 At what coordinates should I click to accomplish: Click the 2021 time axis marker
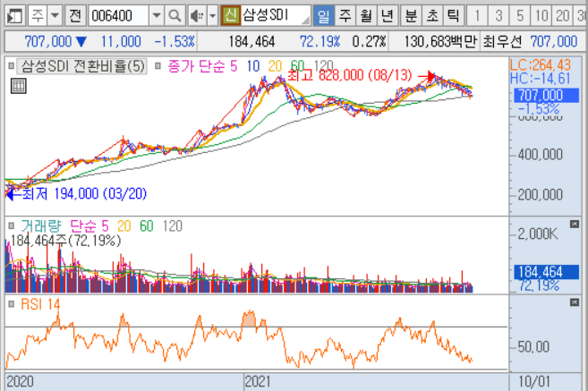258,382
